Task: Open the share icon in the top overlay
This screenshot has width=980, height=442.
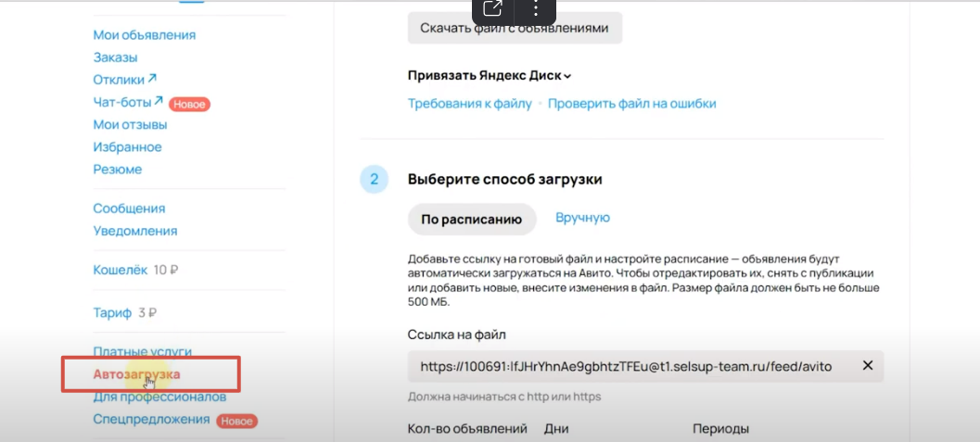Action: pos(492,8)
